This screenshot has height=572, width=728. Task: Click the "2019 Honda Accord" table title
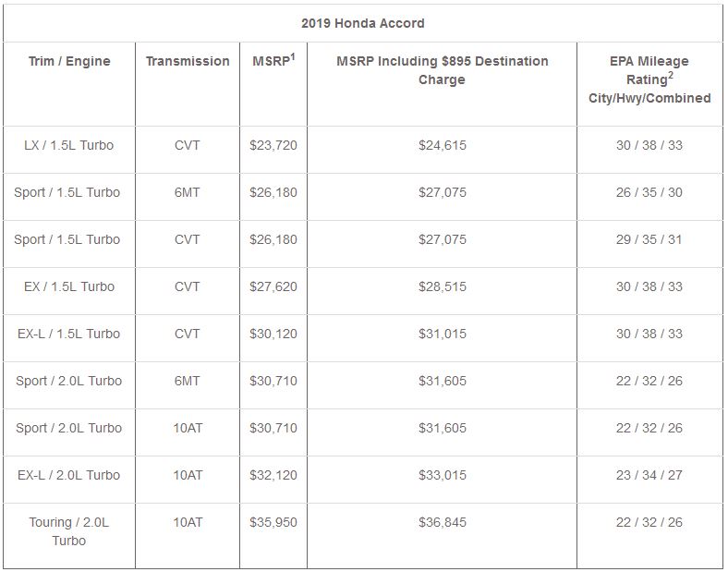click(363, 22)
